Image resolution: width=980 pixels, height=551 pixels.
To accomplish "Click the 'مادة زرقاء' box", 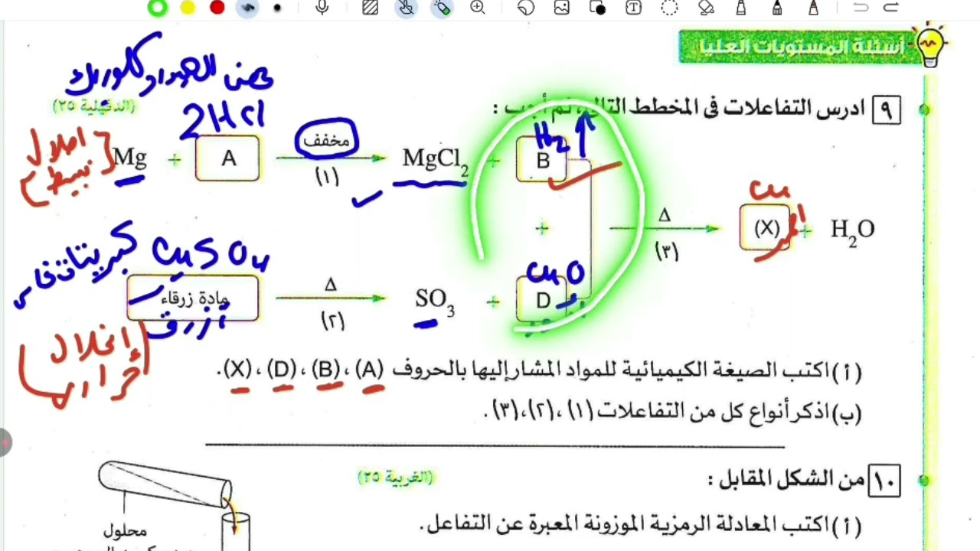I will click(193, 298).
